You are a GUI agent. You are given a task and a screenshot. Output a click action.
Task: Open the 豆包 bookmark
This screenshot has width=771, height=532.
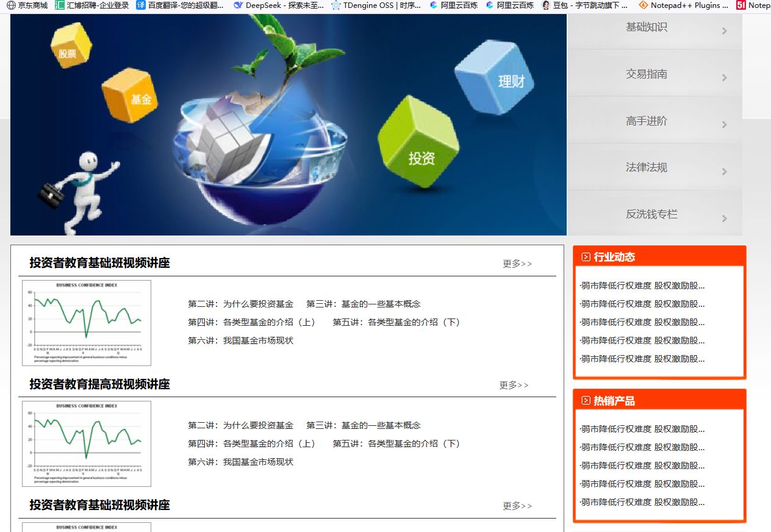[585, 5]
